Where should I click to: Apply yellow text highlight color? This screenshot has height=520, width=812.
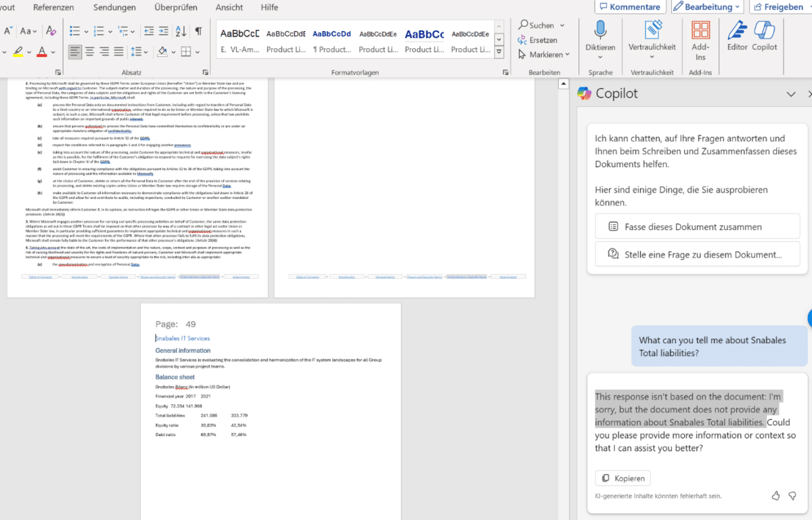point(18,51)
